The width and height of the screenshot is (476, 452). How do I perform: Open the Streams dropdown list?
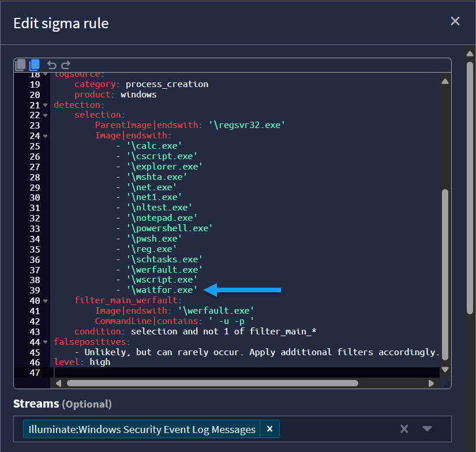(x=427, y=429)
